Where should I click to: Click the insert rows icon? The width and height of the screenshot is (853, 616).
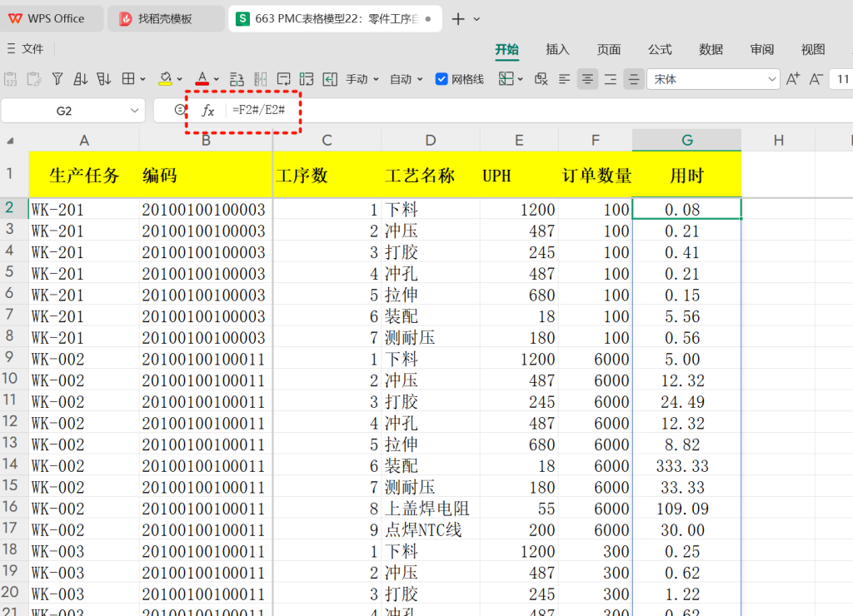[237, 79]
